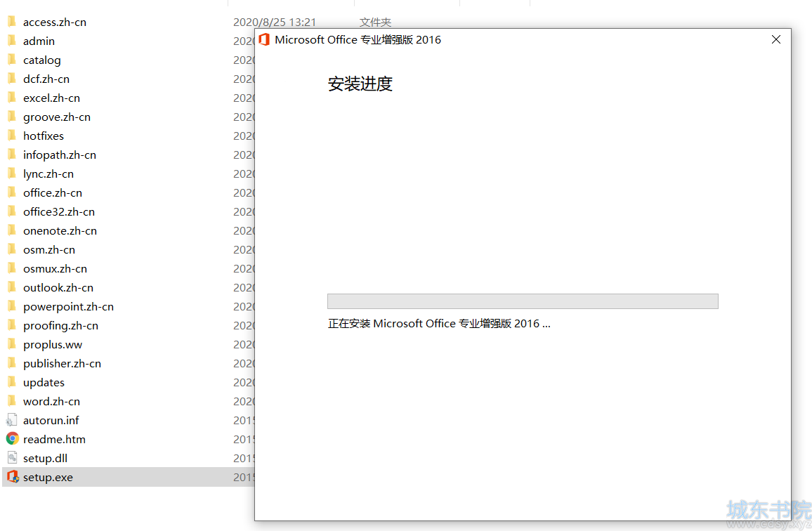Select the file name access.zh-cn
Screen dimensions: 812x531
point(54,22)
